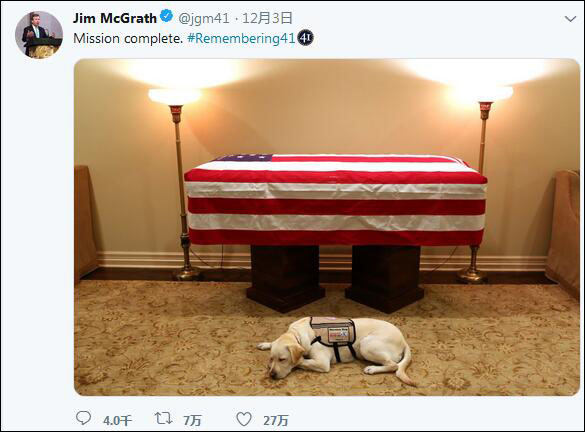
Task: Click the right floor lamp in photo
Action: (x=481, y=184)
